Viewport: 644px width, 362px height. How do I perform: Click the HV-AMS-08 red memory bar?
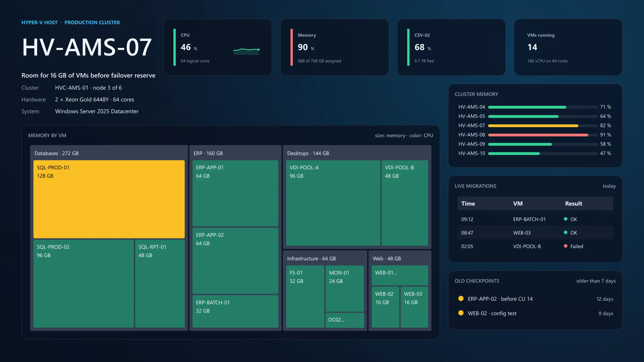(x=543, y=135)
